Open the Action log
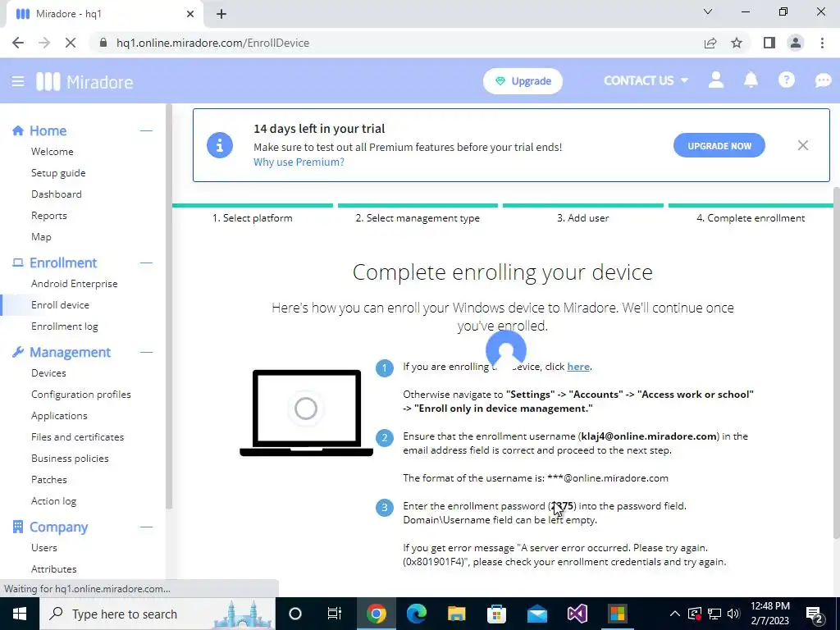This screenshot has width=840, height=630. [x=53, y=501]
